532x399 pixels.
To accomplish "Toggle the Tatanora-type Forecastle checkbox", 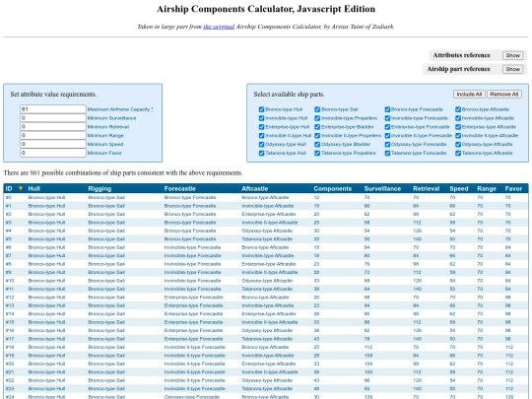I will [x=387, y=153].
